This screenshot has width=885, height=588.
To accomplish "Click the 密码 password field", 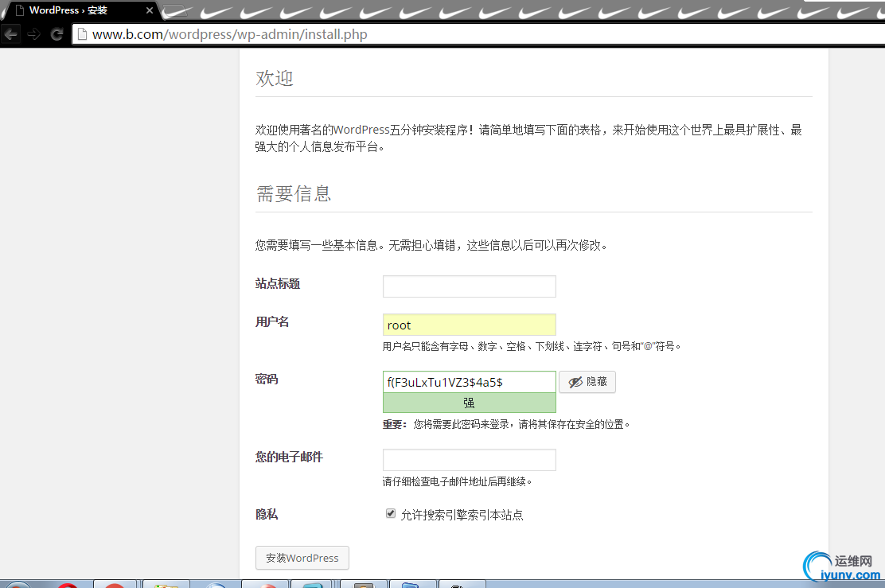I will 469,382.
